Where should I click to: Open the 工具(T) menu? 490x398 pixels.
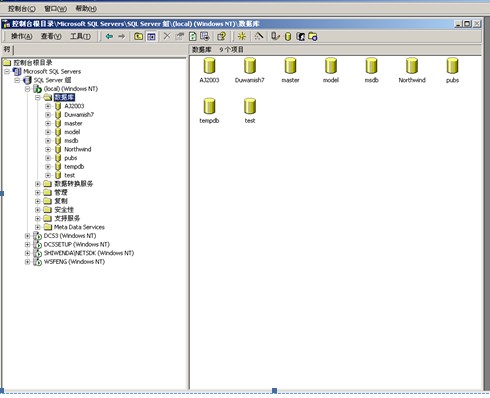coord(80,36)
